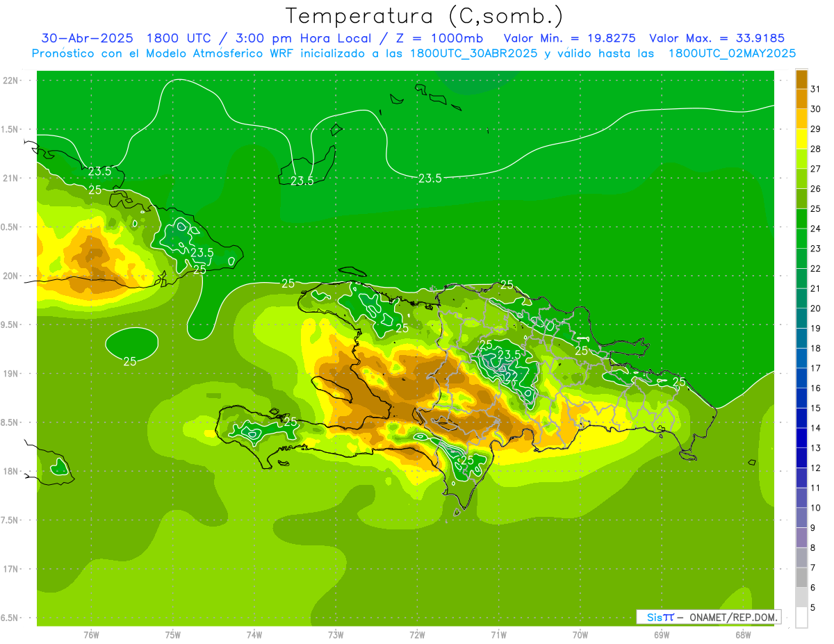Select the legend swatch between 24 and 25
The width and height of the screenshot is (834, 644).
point(801,219)
